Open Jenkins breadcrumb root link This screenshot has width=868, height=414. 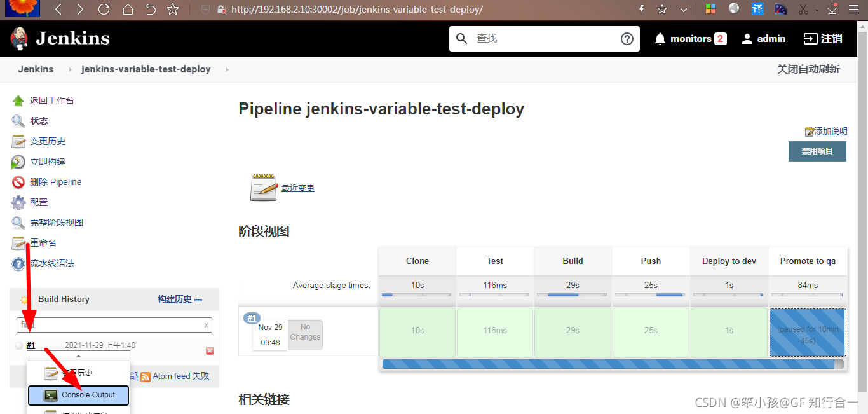pos(36,69)
